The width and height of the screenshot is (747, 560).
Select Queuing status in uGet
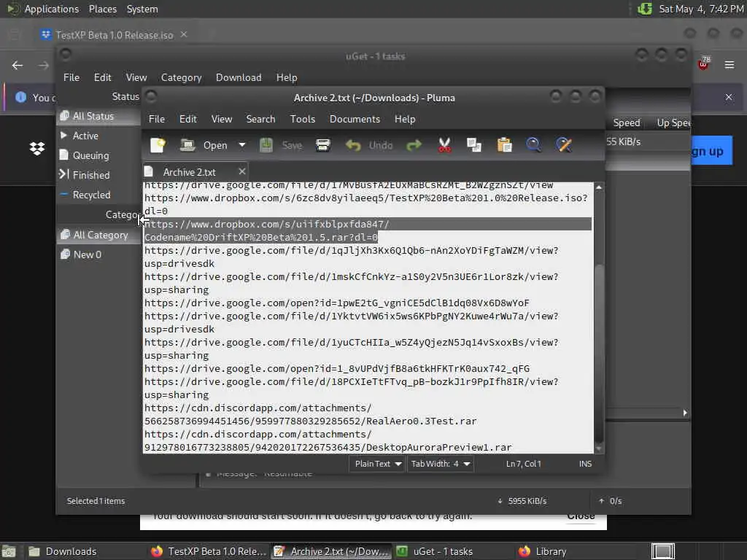99,155
